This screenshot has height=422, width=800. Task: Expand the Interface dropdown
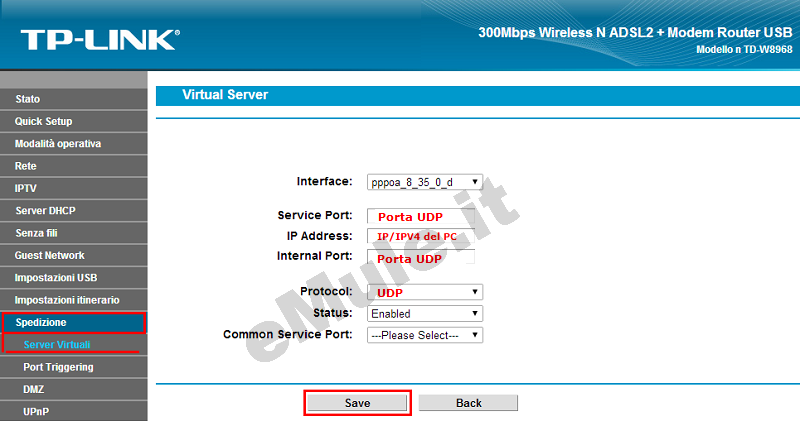click(424, 182)
